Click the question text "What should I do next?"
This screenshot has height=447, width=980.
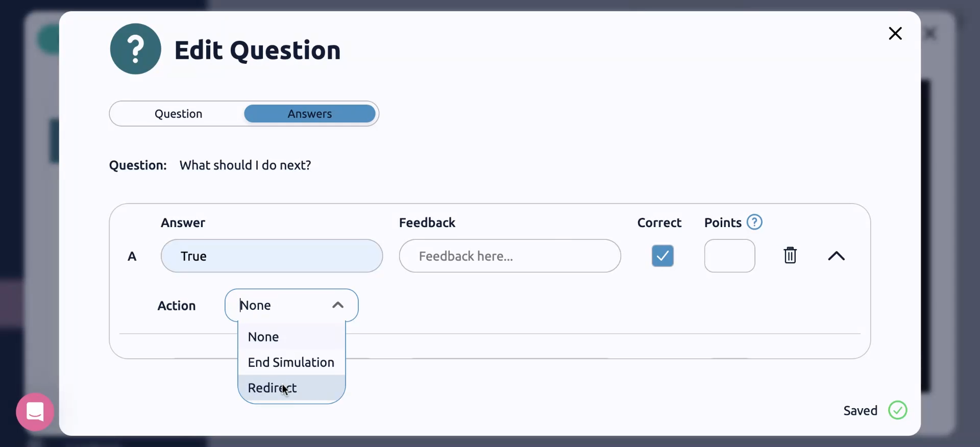click(x=245, y=165)
